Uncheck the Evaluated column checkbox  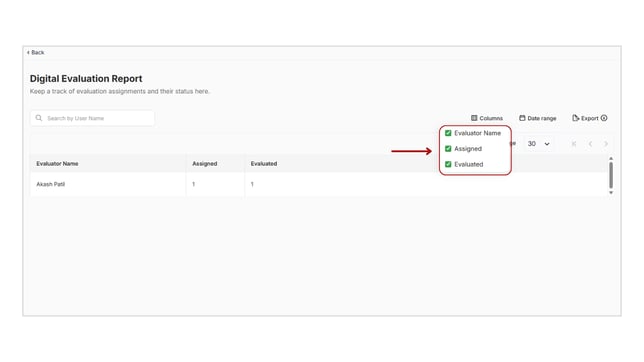(x=448, y=164)
